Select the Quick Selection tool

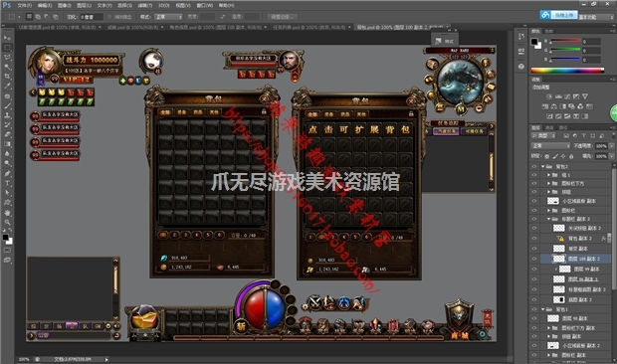[7, 67]
